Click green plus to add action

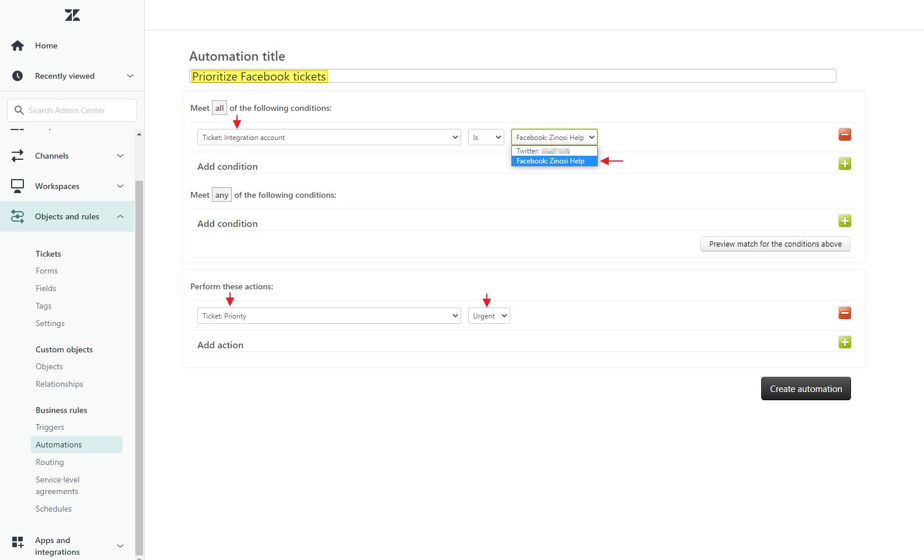[x=845, y=342]
